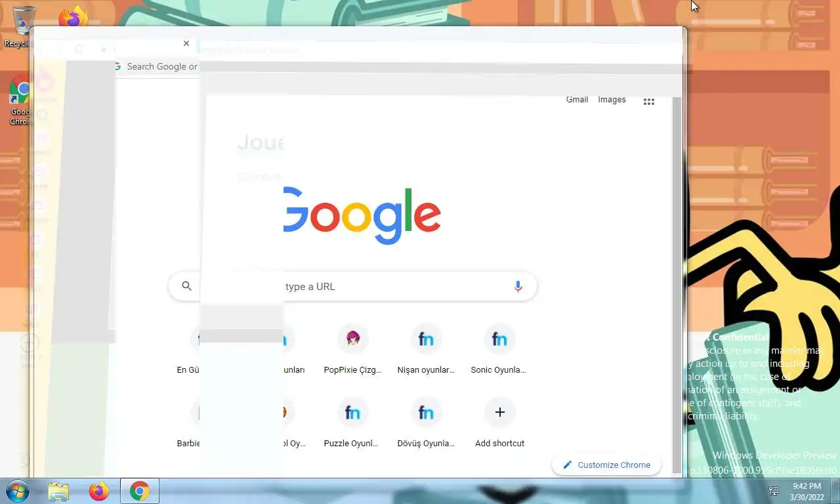Select the Firefox icon on the desktop
Viewport: 840px width, 504px height.
coord(73,18)
